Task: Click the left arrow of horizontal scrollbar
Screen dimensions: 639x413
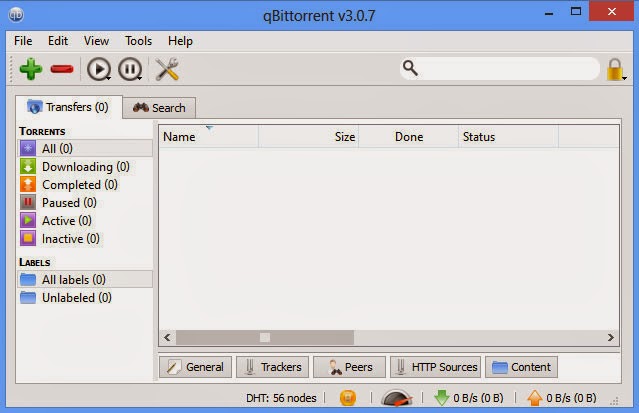Action: [167, 337]
